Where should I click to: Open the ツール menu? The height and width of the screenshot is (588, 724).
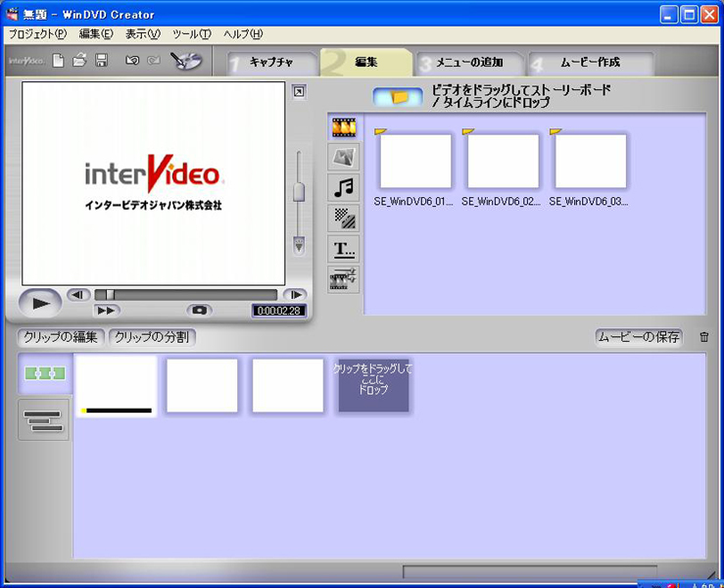(191, 34)
